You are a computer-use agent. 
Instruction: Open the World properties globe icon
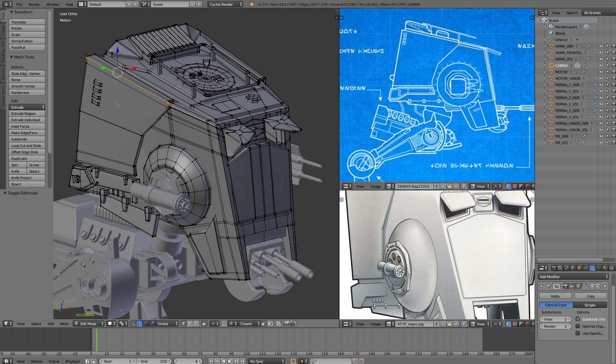[573, 268]
